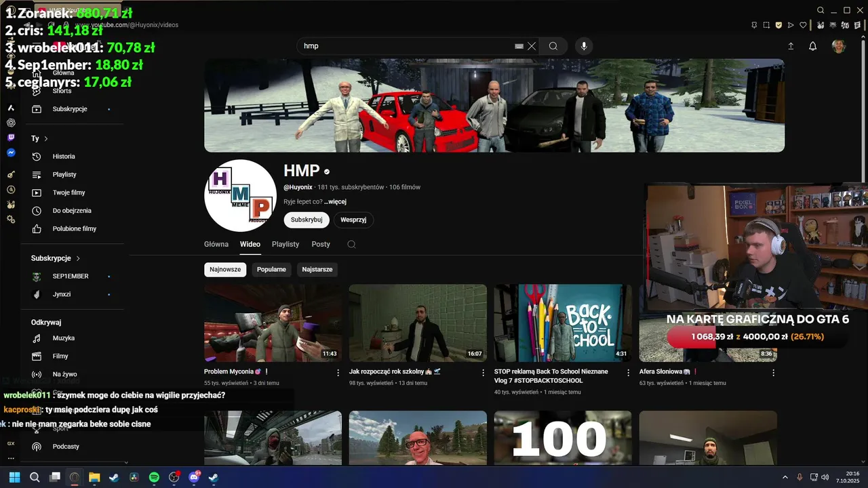Clear the YouTube search box text
The height and width of the screenshot is (488, 868).
pyautogui.click(x=532, y=46)
